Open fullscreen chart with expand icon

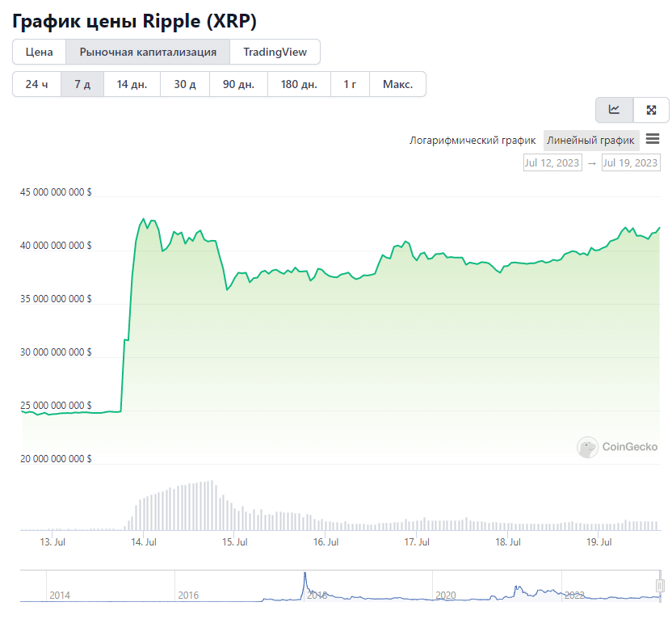pos(651,110)
